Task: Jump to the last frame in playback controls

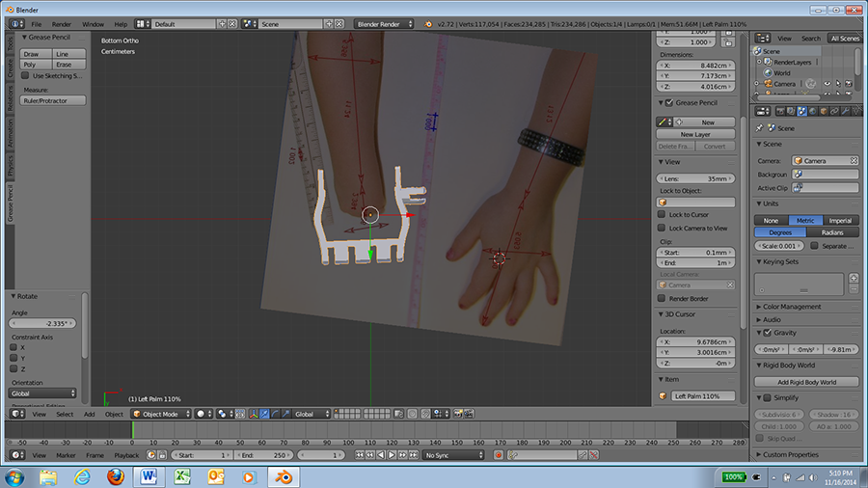Action: coord(414,455)
